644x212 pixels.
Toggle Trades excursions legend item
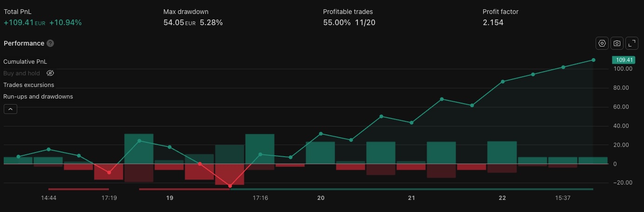click(29, 85)
